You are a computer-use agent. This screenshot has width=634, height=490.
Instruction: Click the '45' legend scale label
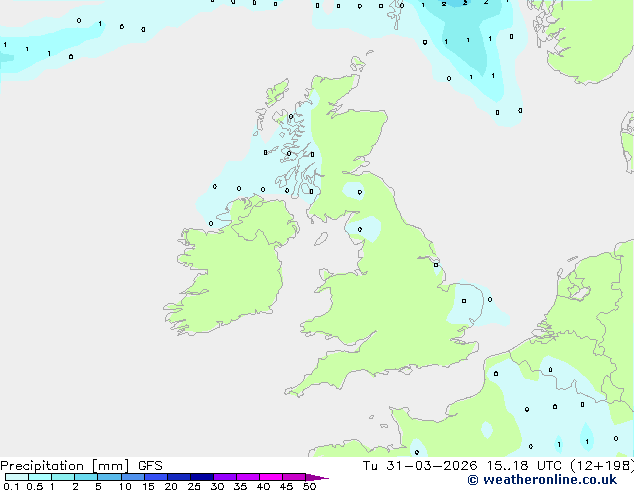[286, 486]
